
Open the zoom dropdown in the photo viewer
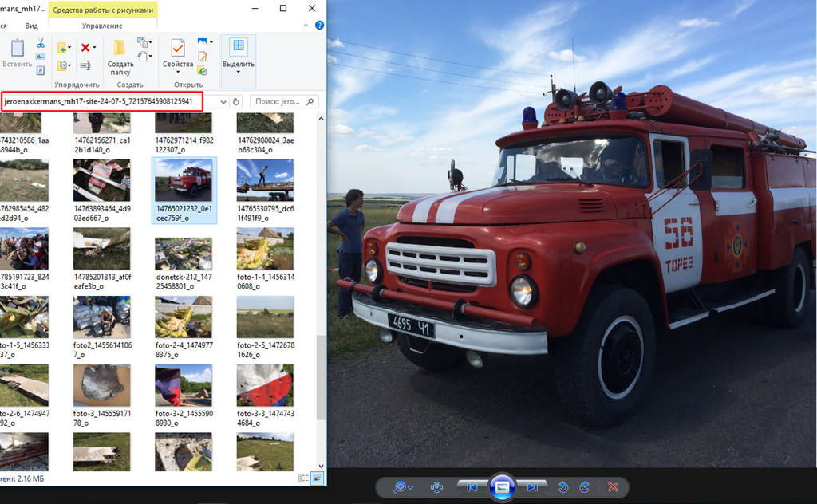(x=411, y=487)
